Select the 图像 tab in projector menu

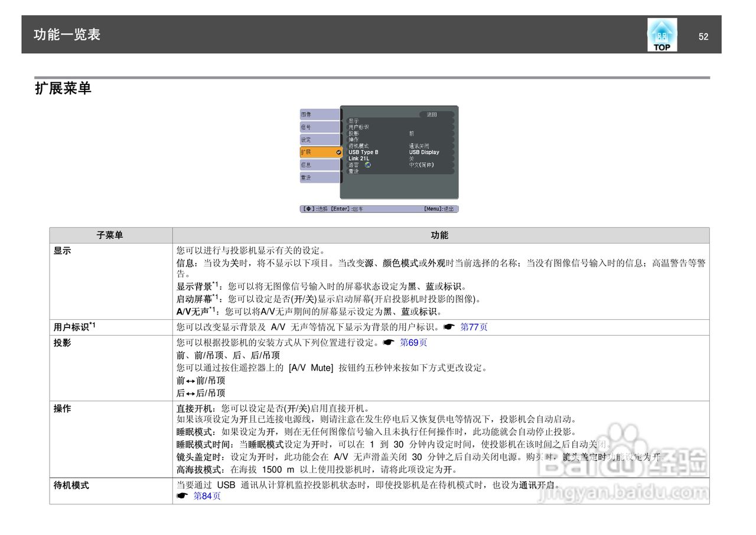click(x=320, y=115)
